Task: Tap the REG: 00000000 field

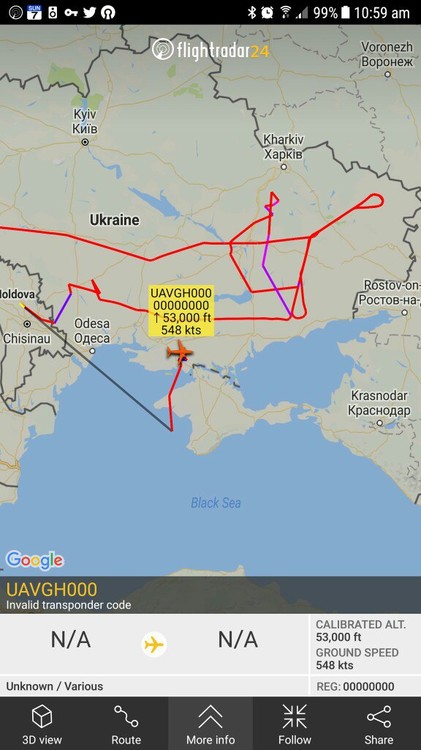Action: [x=355, y=687]
